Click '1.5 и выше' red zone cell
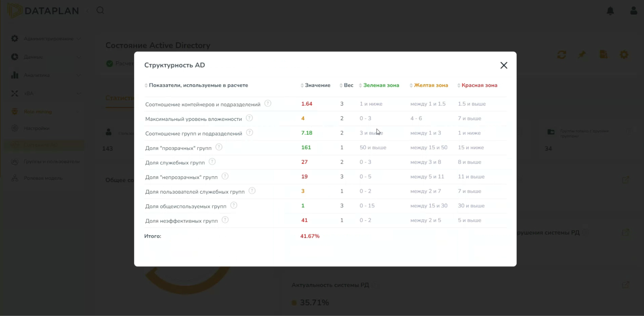The height and width of the screenshot is (316, 644). (472, 104)
